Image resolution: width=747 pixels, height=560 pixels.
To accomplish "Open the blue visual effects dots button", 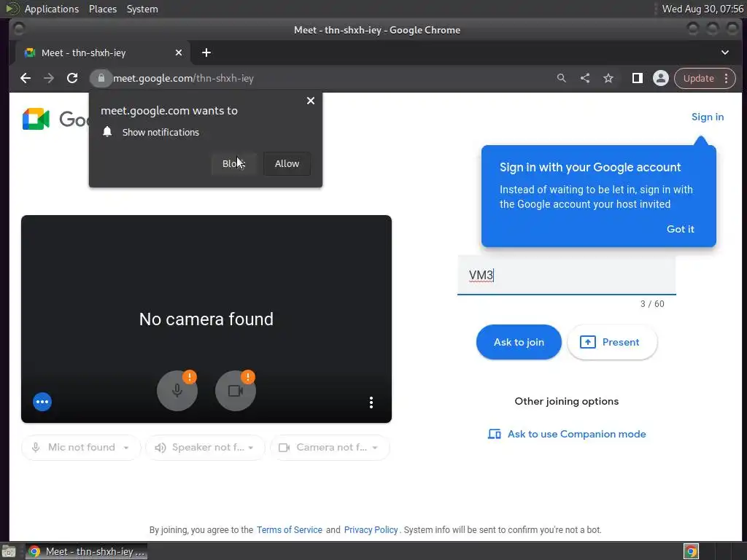I will pos(42,402).
